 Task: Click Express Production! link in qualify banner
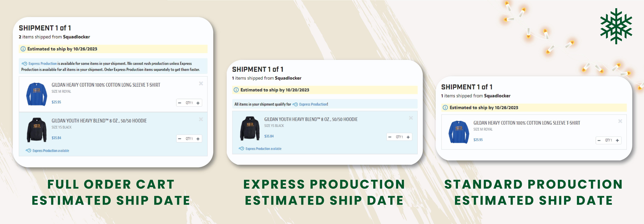coord(313,104)
